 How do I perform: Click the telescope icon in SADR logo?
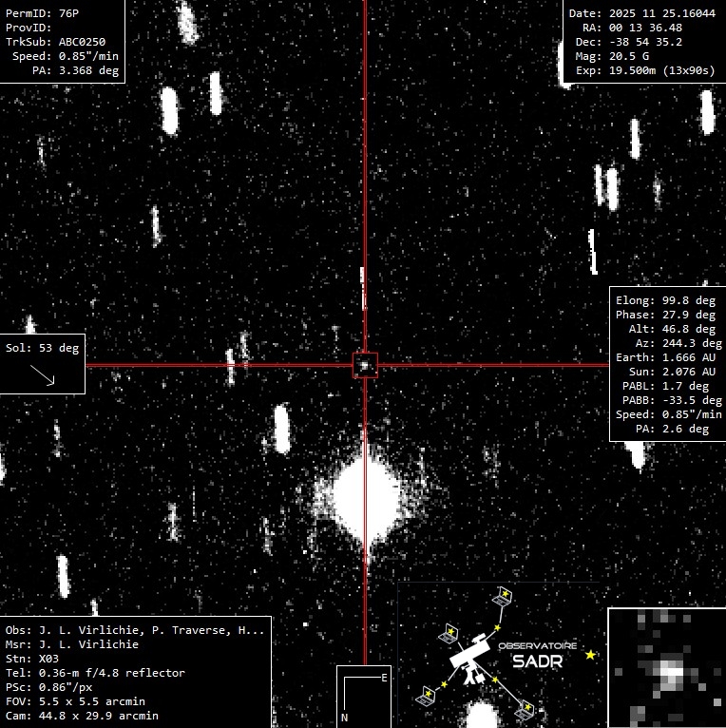tap(469, 660)
